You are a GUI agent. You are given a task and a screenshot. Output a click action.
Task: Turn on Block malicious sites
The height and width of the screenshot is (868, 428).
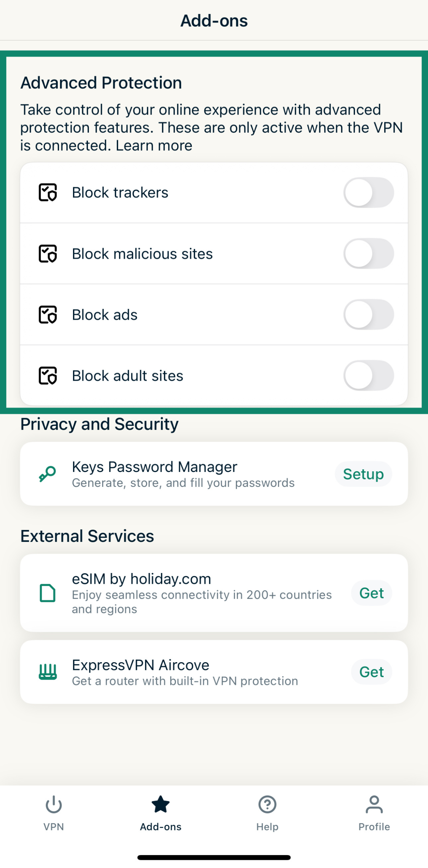pos(369,253)
